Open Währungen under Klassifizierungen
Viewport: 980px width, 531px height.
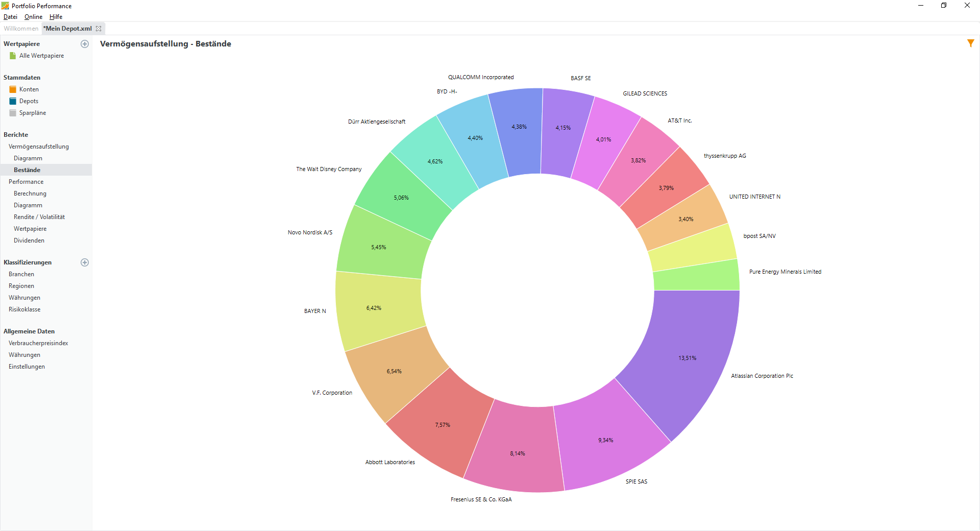[x=24, y=298]
